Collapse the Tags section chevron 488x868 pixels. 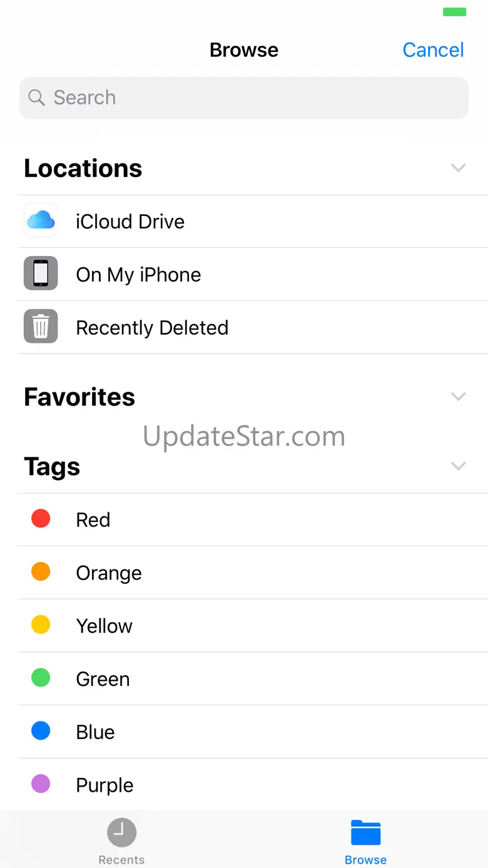tap(459, 466)
